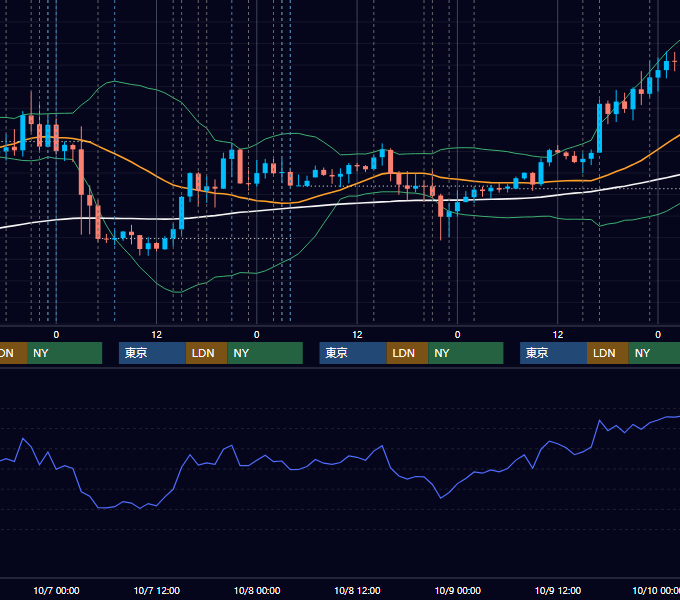Click the NY session block spanning 10/7 00:00
Viewport: 680px width, 600px height.
coord(65,353)
